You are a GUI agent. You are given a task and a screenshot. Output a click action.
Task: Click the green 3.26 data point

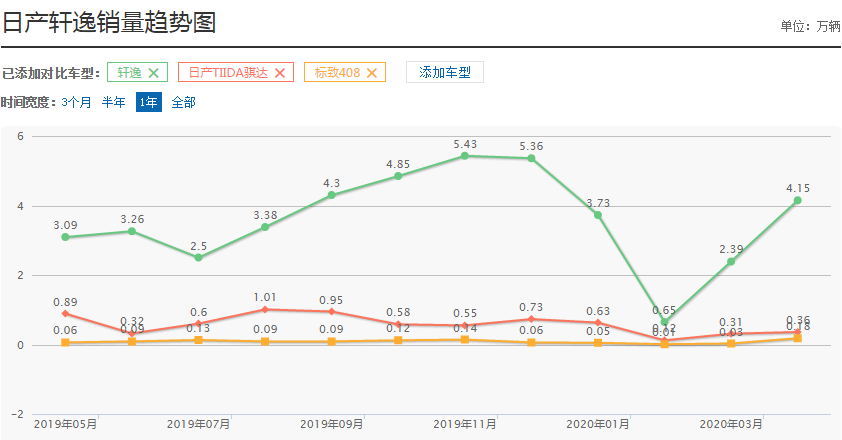(132, 231)
